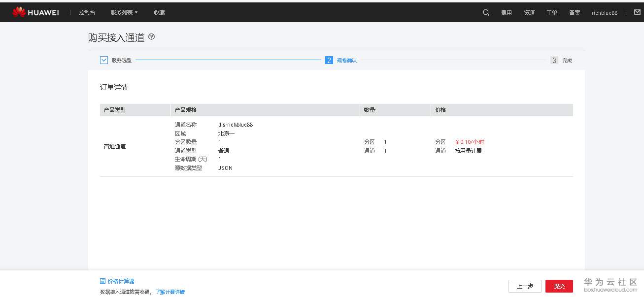Click the JSON source data type value
This screenshot has height=297, width=644.
pyautogui.click(x=225, y=168)
